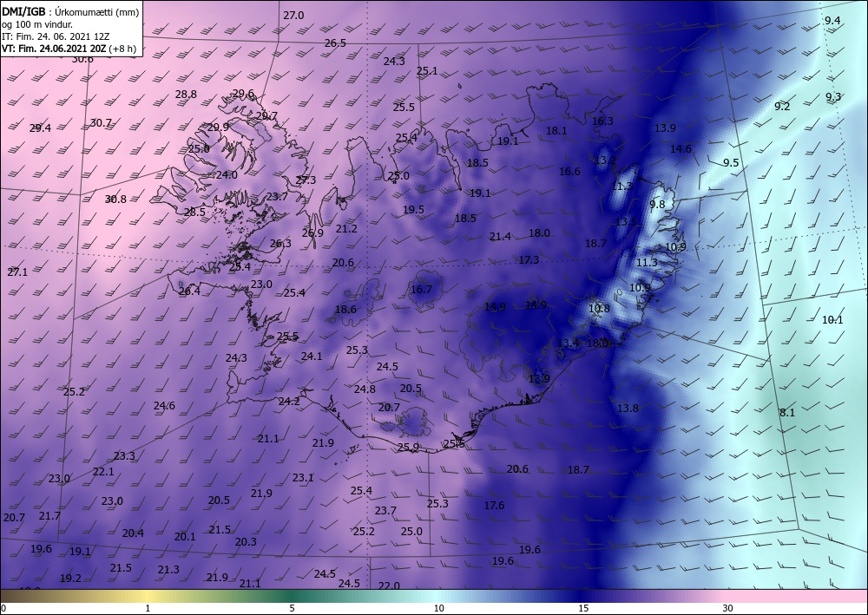Click the 13.5 value on the map

click(x=626, y=222)
